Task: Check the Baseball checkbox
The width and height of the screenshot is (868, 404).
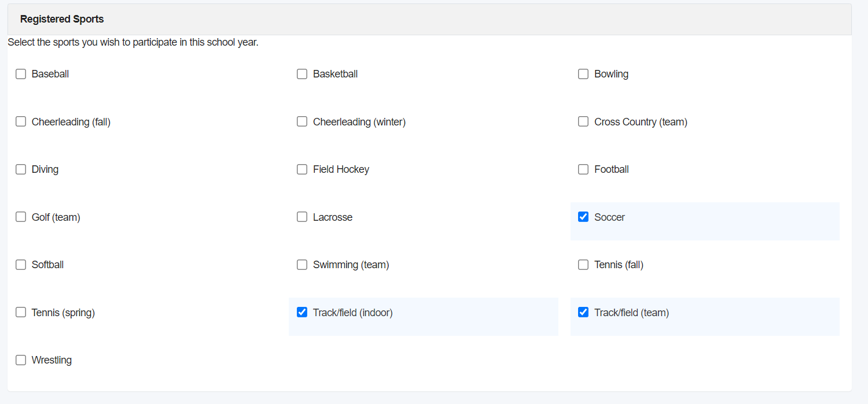Action: (21, 73)
